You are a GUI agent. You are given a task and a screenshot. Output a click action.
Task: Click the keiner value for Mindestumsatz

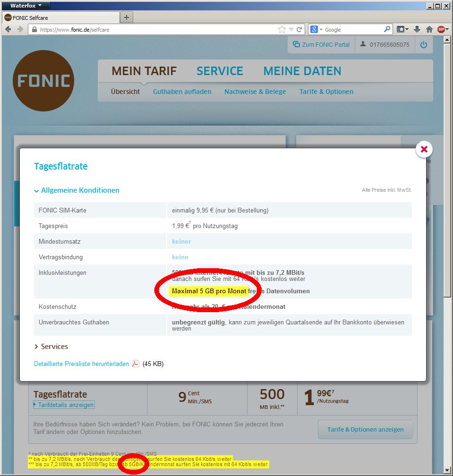tap(181, 242)
